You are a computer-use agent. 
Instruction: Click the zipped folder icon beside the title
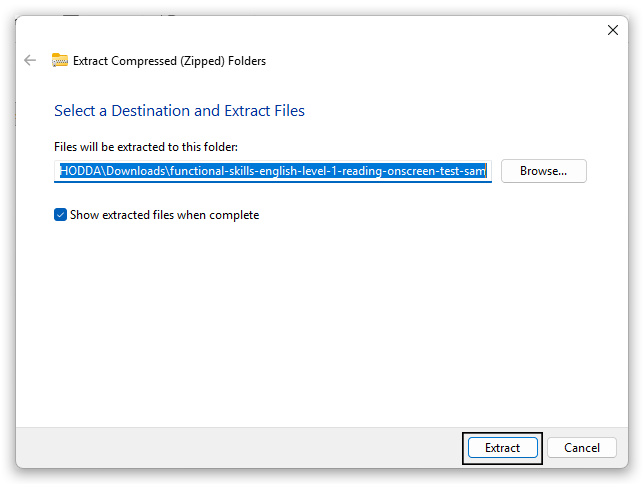point(60,60)
